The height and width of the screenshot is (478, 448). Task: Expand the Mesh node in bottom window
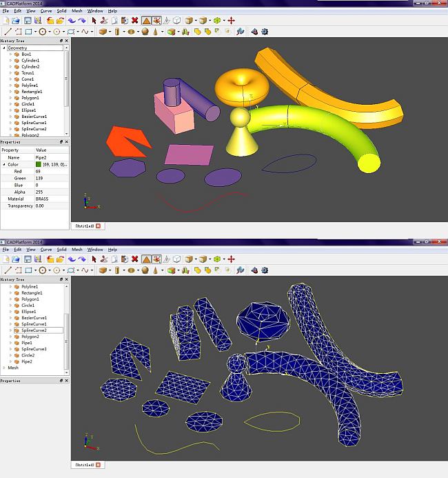click(x=4, y=368)
